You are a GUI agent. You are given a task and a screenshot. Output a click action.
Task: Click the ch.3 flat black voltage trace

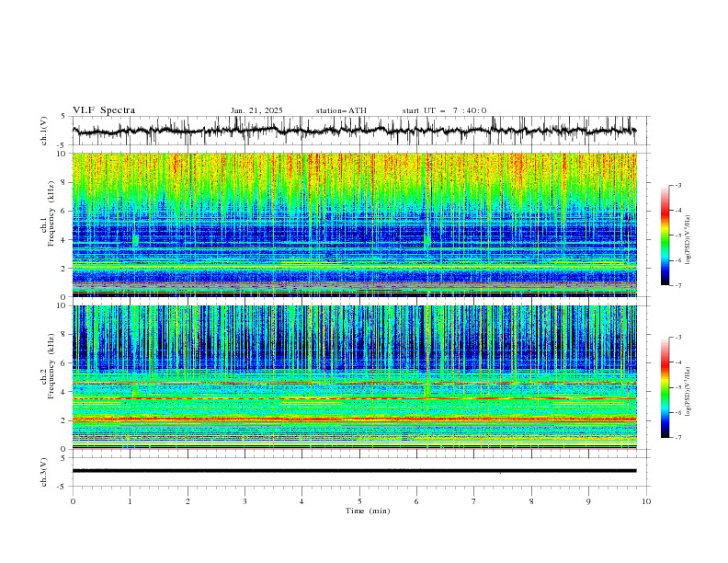click(x=354, y=471)
